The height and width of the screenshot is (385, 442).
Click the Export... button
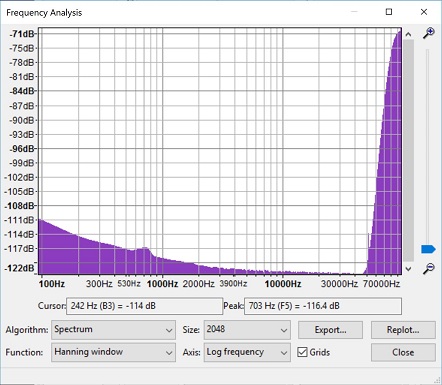pyautogui.click(x=330, y=330)
